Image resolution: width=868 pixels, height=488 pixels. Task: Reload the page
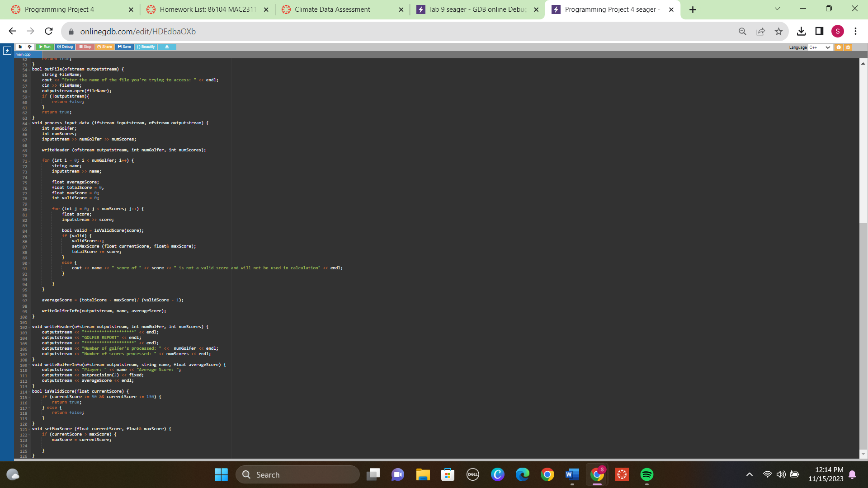(49, 31)
